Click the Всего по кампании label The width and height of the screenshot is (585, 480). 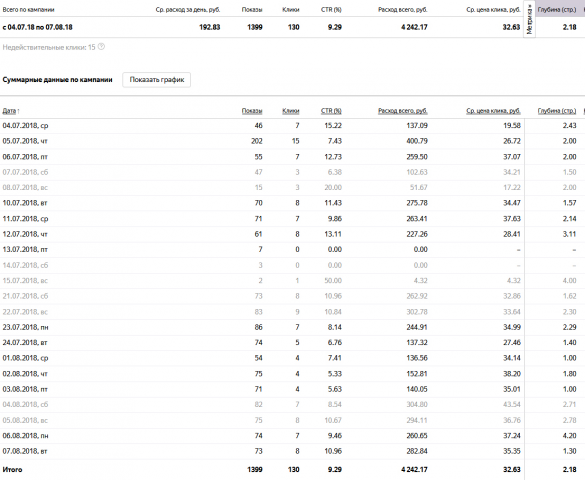point(28,10)
